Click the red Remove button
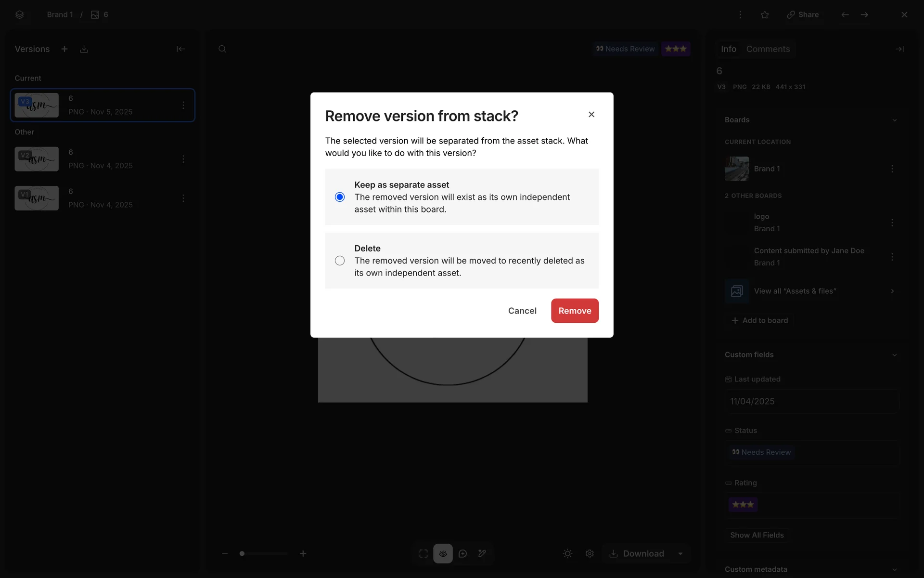 tap(575, 311)
